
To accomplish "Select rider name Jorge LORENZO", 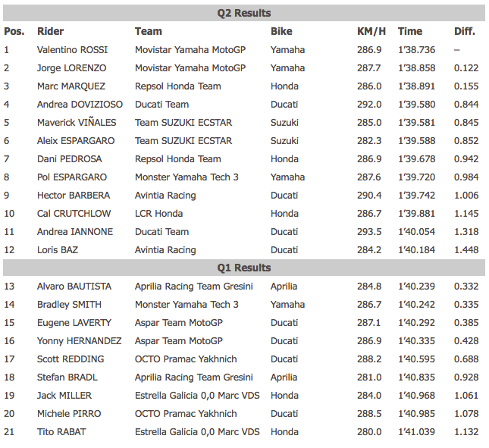I will (72, 68).
